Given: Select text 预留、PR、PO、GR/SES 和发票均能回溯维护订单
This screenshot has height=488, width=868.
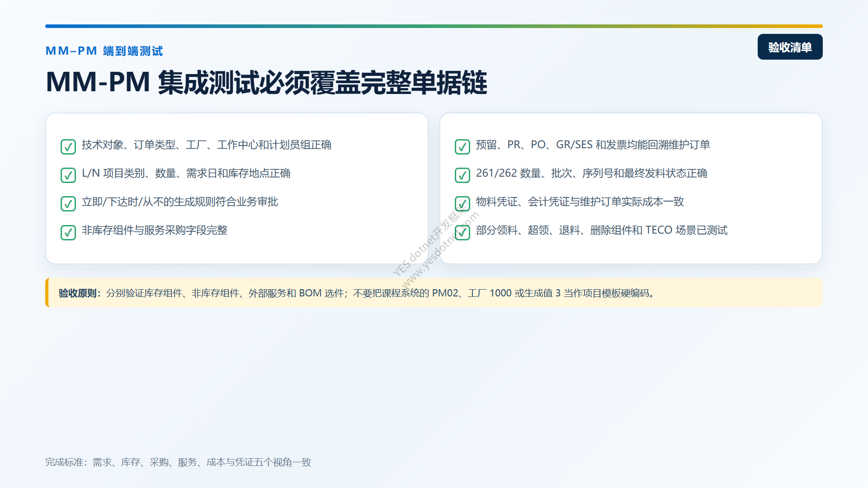Looking at the screenshot, I should pyautogui.click(x=593, y=145).
